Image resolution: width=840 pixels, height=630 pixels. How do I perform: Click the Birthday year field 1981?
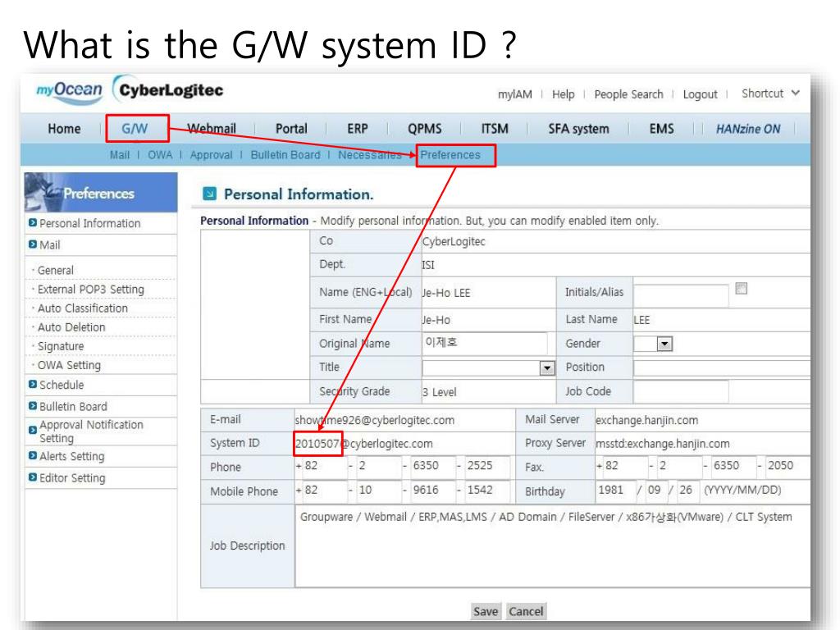coord(615,491)
